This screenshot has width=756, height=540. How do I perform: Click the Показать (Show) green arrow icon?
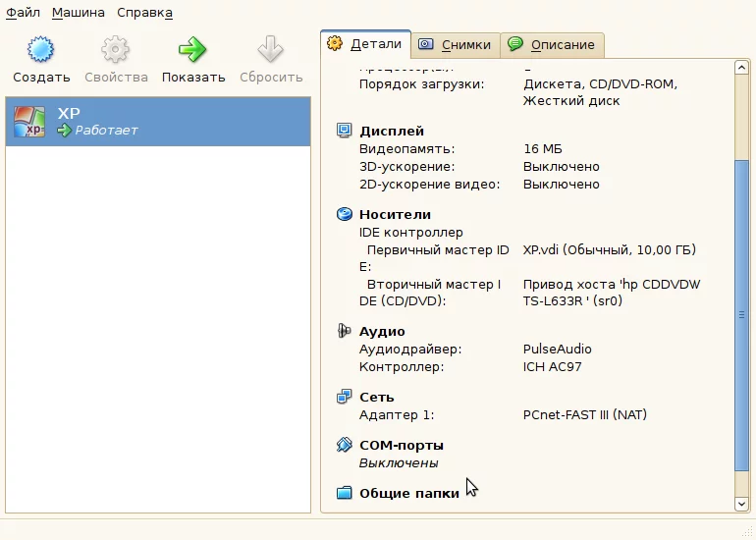pos(192,50)
